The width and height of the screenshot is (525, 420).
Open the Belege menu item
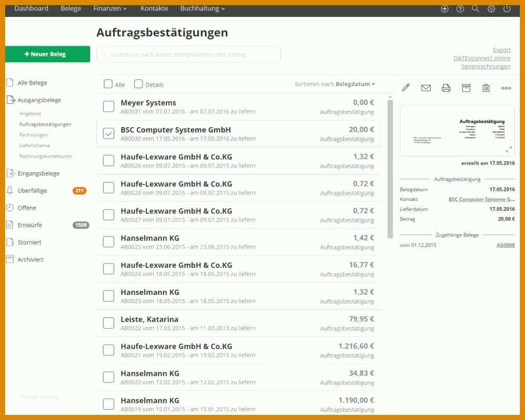[x=71, y=8]
